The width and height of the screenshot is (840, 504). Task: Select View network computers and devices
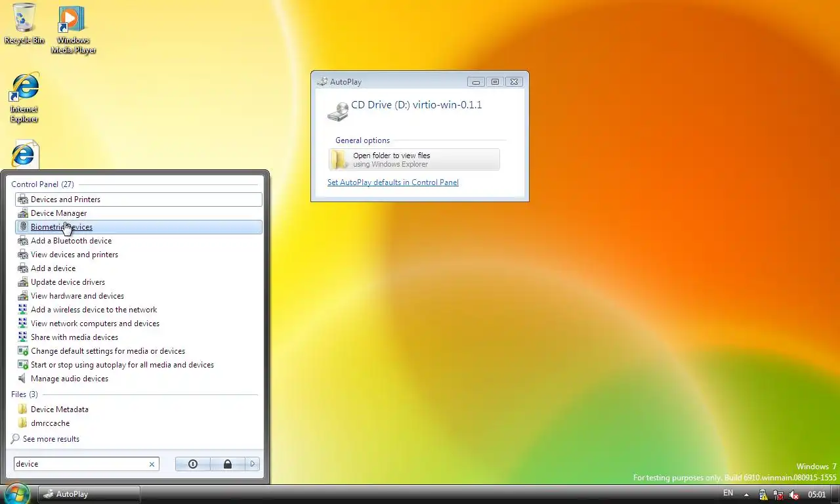click(x=138, y=324)
